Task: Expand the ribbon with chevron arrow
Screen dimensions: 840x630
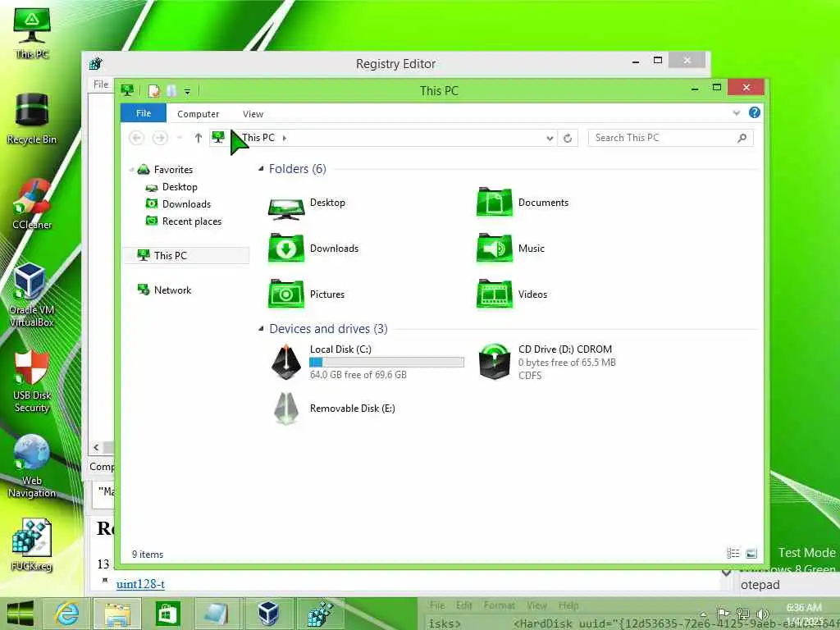Action: [737, 112]
